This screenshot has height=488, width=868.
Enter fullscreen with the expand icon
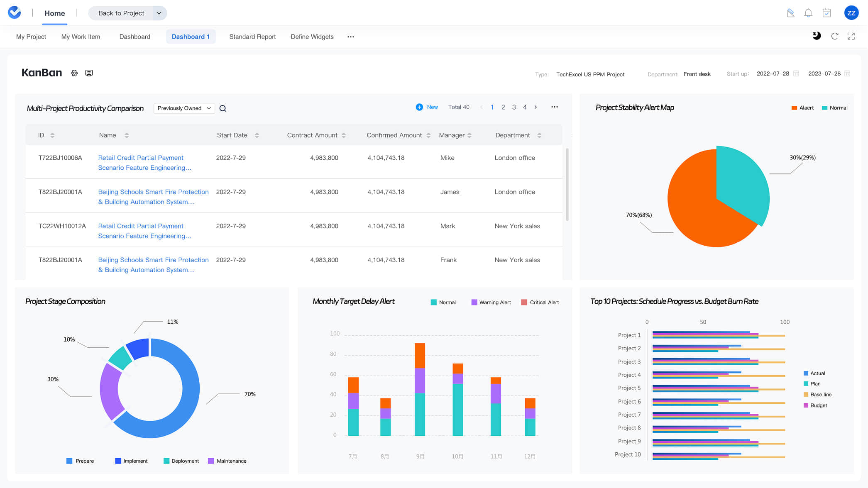(x=851, y=36)
